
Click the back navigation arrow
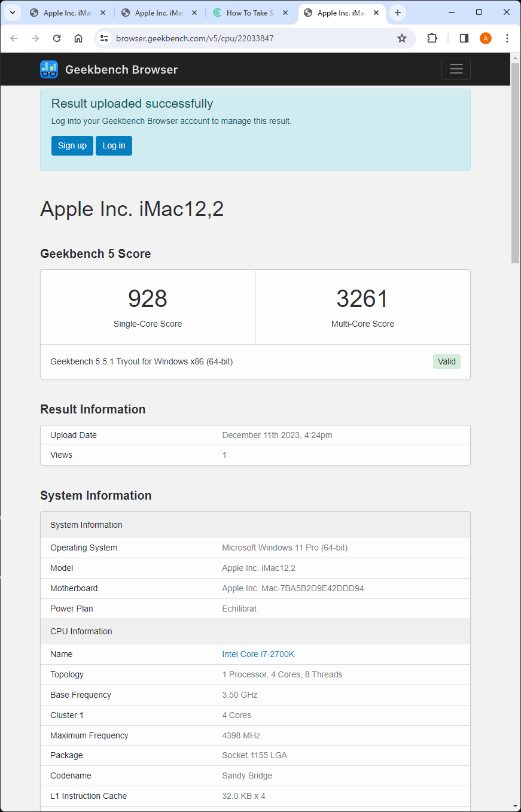point(14,38)
